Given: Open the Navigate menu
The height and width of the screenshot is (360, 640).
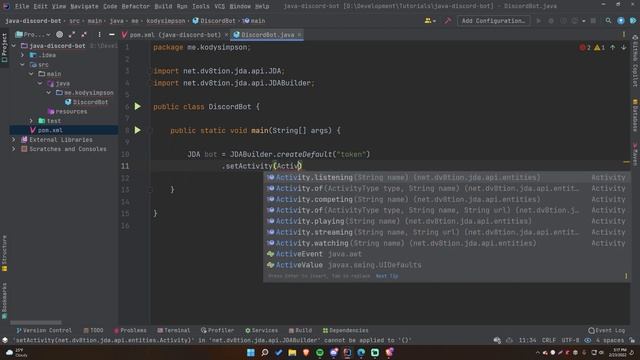Looking at the screenshot, I should click(84, 6).
